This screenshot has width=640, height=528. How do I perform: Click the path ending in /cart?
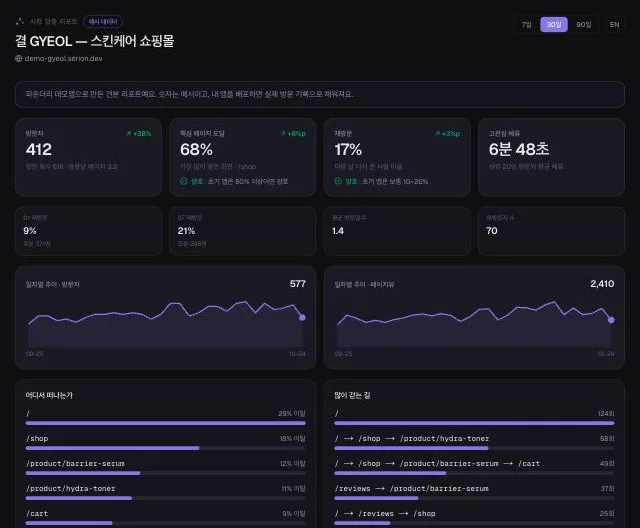437,464
